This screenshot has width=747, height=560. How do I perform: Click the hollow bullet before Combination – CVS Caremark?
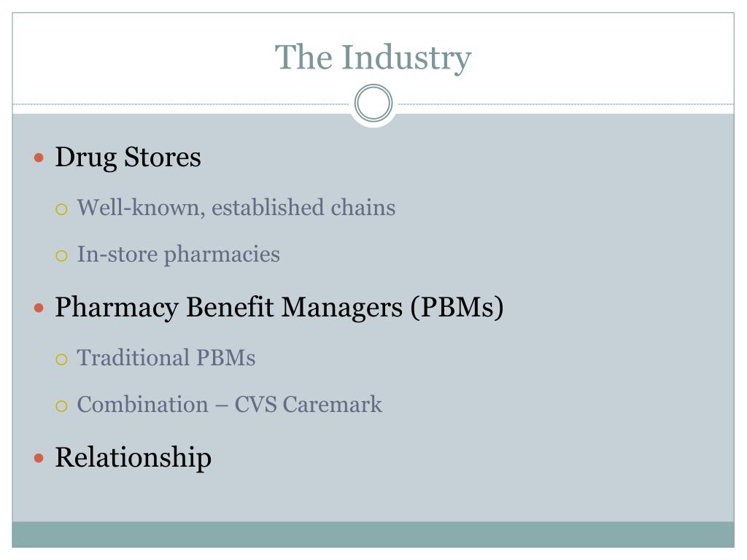pyautogui.click(x=61, y=405)
